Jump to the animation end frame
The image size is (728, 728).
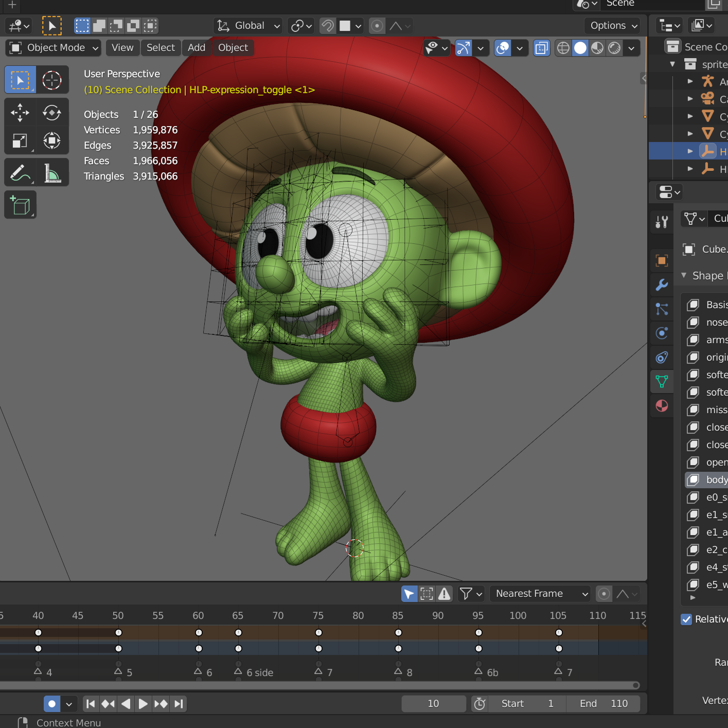pos(179,703)
